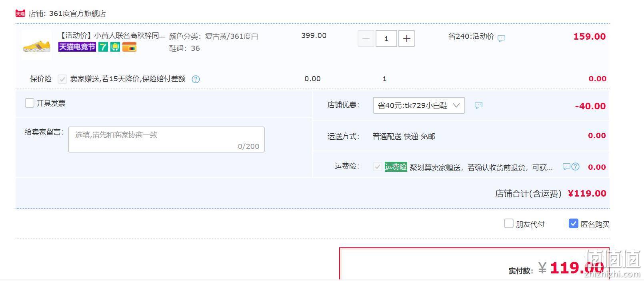Click the 天猫电竞节 promotion badge
This screenshot has width=644, height=281.
(77, 47)
